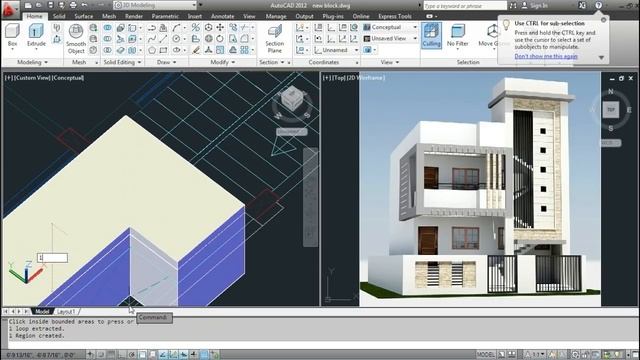Click the coordinates readout in status bar
This screenshot has width=640, height=360.
pos(41,354)
